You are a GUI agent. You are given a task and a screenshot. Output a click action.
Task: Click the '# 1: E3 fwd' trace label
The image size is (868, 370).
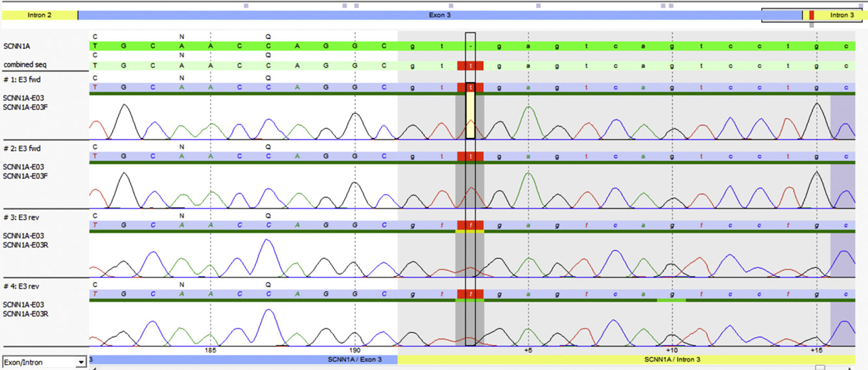coord(22,80)
